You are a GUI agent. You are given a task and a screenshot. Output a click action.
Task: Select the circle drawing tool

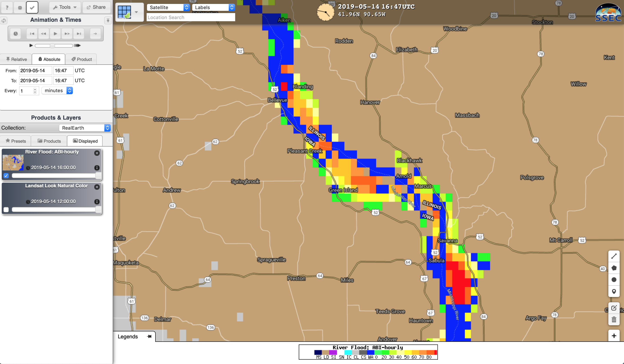pyautogui.click(x=614, y=280)
